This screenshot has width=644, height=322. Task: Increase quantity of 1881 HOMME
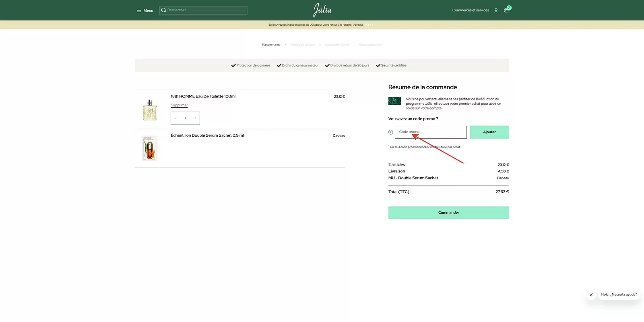coord(195,118)
